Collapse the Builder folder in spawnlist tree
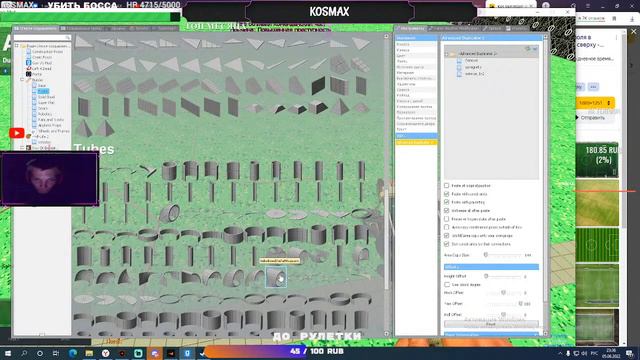The image size is (640, 360). (x=22, y=80)
